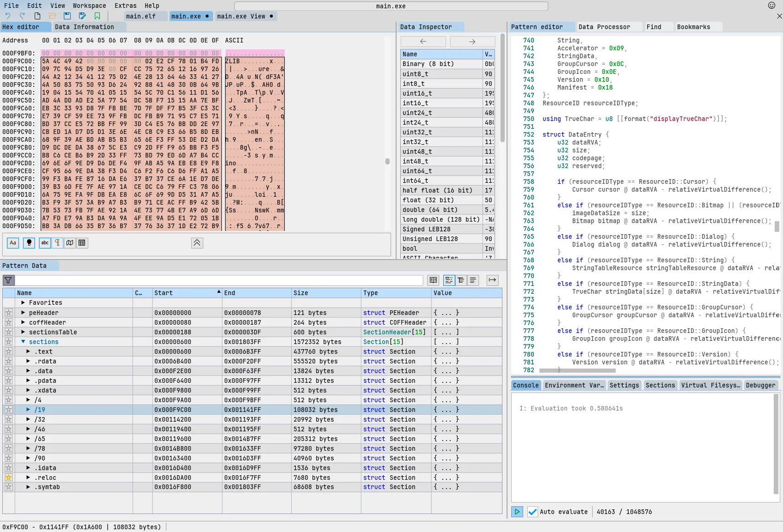Focus the Pattern Data filter text field
Screen dimensions: 783x532
(x=219, y=280)
